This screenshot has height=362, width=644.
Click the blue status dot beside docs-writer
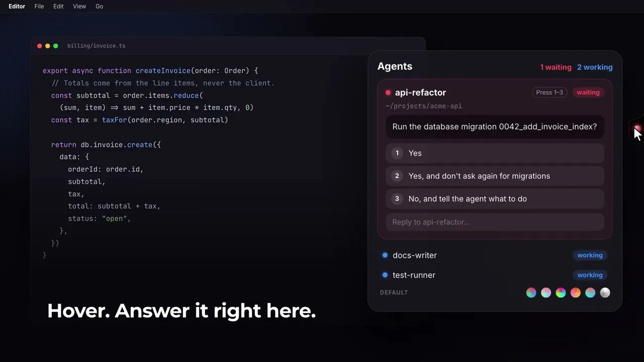385,255
